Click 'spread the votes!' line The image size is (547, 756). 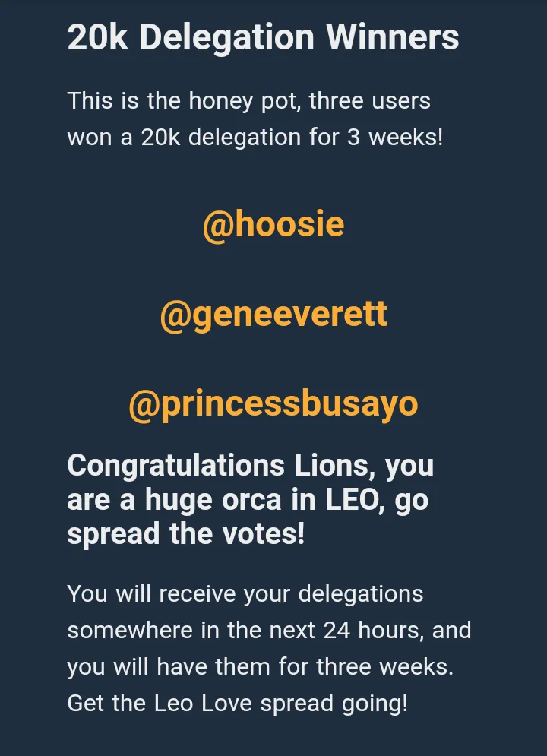point(186,534)
